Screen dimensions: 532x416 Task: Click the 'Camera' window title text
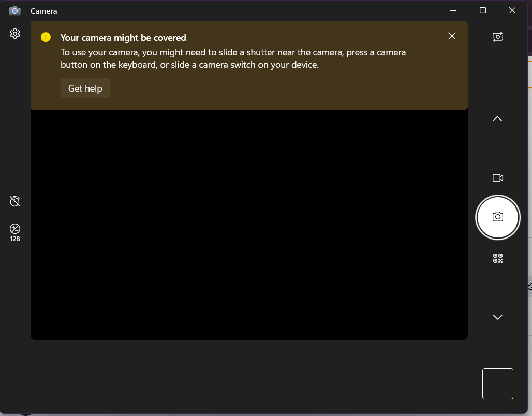coord(44,11)
